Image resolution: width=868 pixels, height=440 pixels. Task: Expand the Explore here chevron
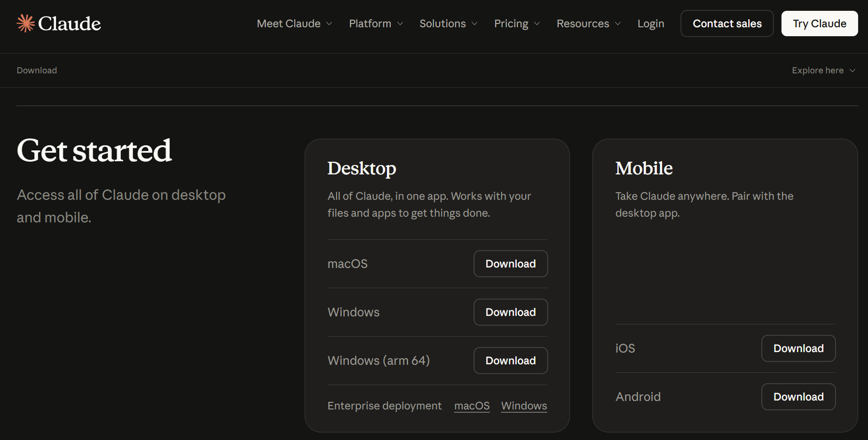(852, 71)
